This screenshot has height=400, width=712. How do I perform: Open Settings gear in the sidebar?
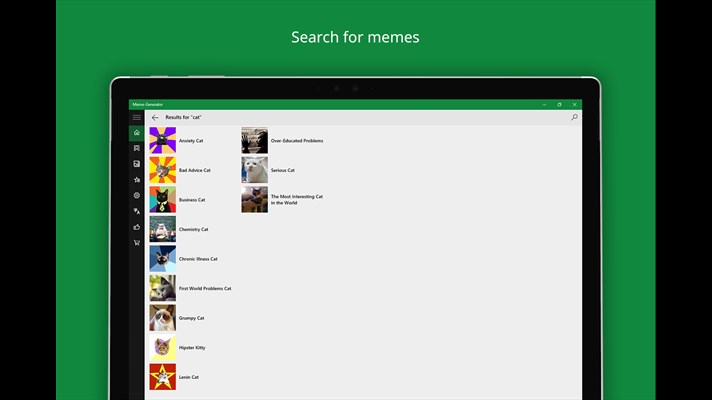coord(136,195)
